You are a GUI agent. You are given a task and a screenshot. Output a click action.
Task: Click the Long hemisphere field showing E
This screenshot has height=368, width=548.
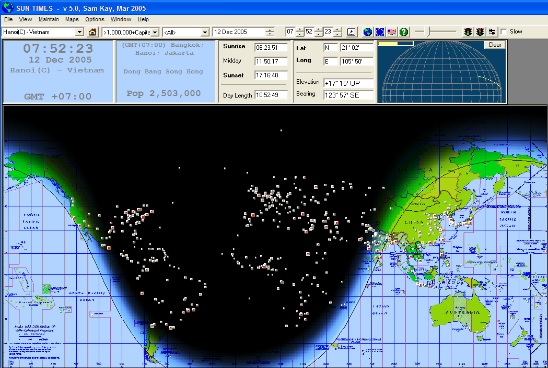(330, 62)
